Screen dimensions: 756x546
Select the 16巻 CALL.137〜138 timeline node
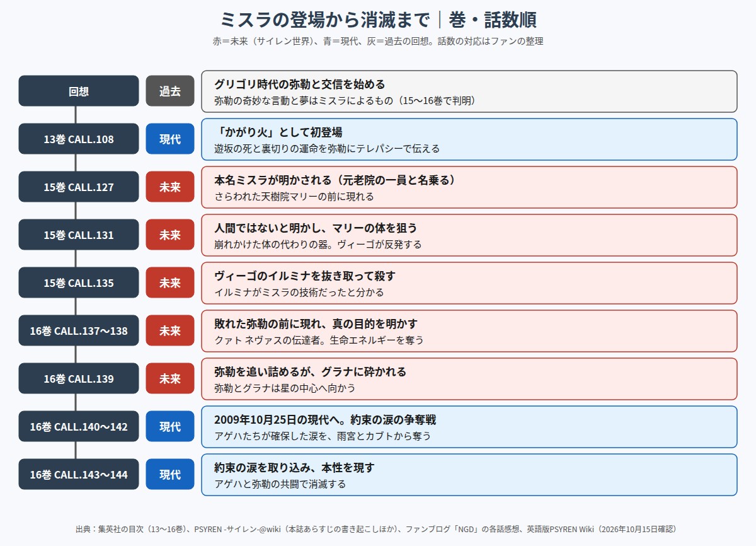79,330
